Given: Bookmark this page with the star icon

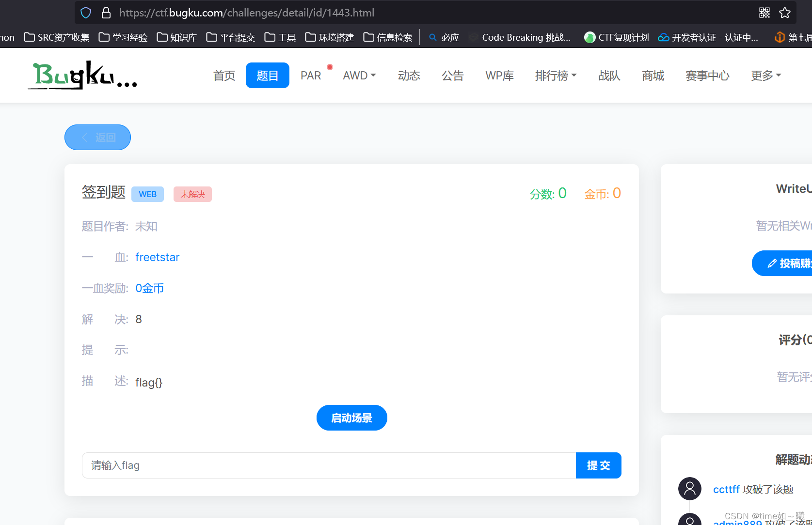Looking at the screenshot, I should (x=785, y=13).
